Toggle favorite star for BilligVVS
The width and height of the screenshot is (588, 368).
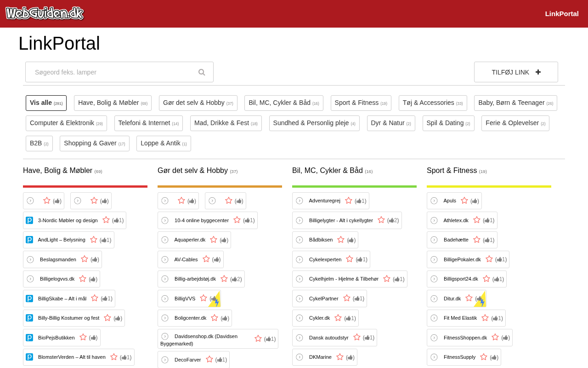pyautogui.click(x=204, y=298)
